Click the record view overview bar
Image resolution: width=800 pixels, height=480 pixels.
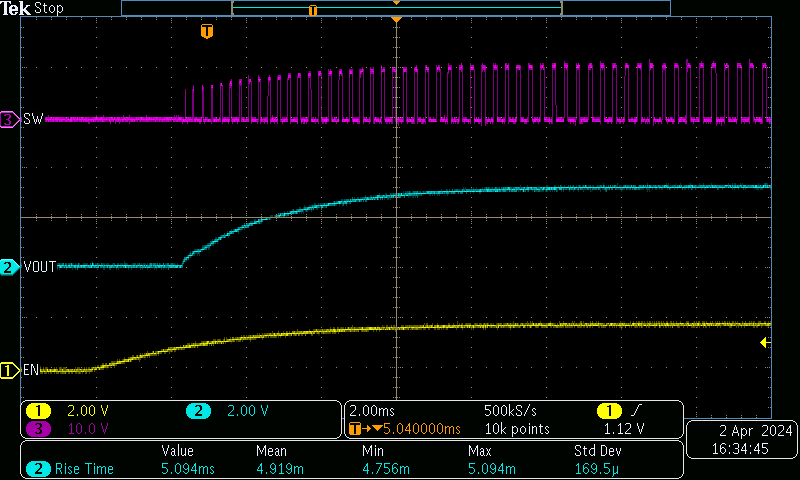coord(396,8)
